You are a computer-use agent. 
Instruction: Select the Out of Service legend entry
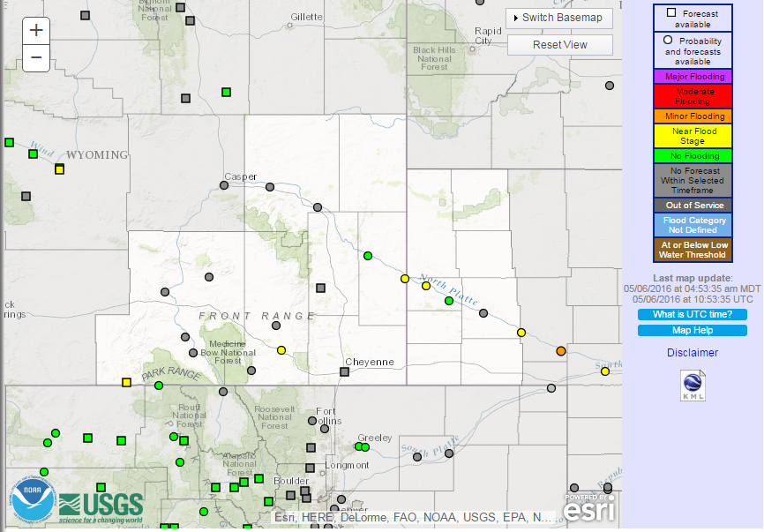693,205
